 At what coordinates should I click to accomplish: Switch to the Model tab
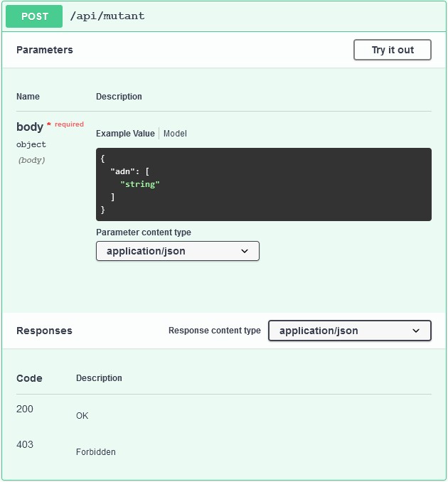(175, 134)
